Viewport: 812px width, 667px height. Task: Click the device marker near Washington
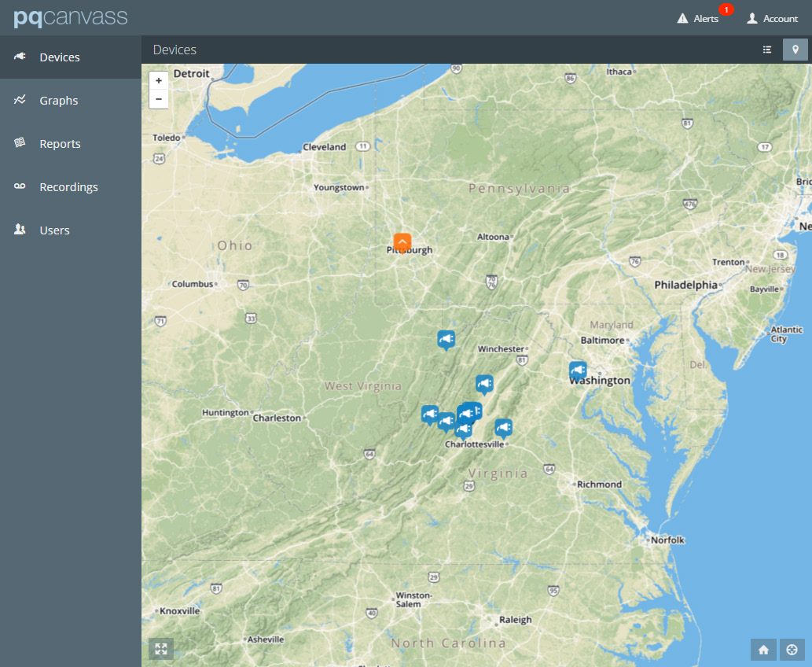pos(578,370)
